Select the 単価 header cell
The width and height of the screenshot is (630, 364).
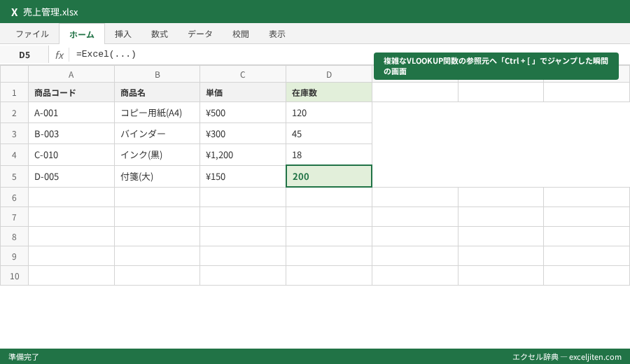click(243, 92)
